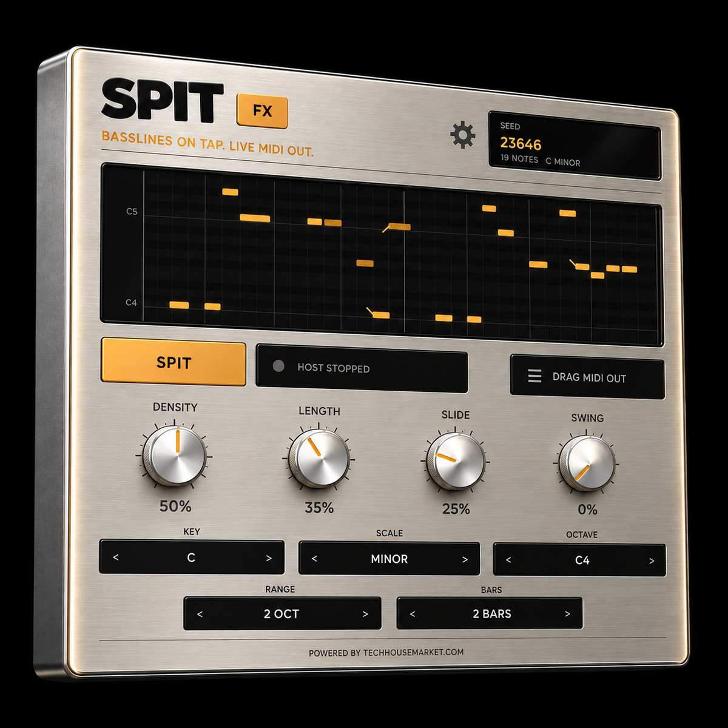Click the Octave value C4
Image resolution: width=728 pixels, height=728 pixels.
pyautogui.click(x=582, y=560)
